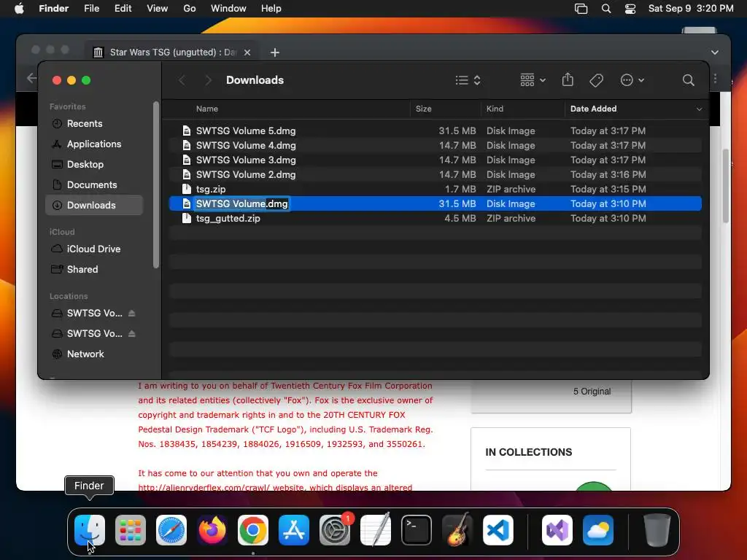Launch Firefox from the Dock
747x560 pixels.
[212, 530]
